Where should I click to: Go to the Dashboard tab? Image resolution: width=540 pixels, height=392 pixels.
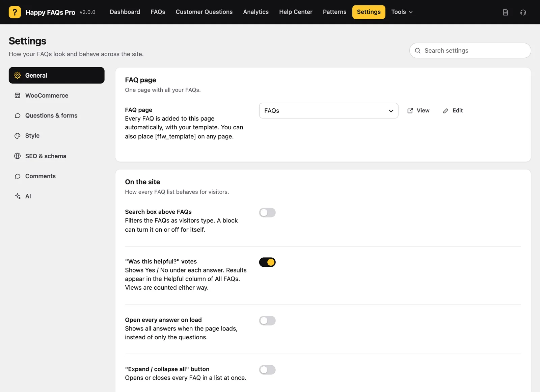coord(125,12)
